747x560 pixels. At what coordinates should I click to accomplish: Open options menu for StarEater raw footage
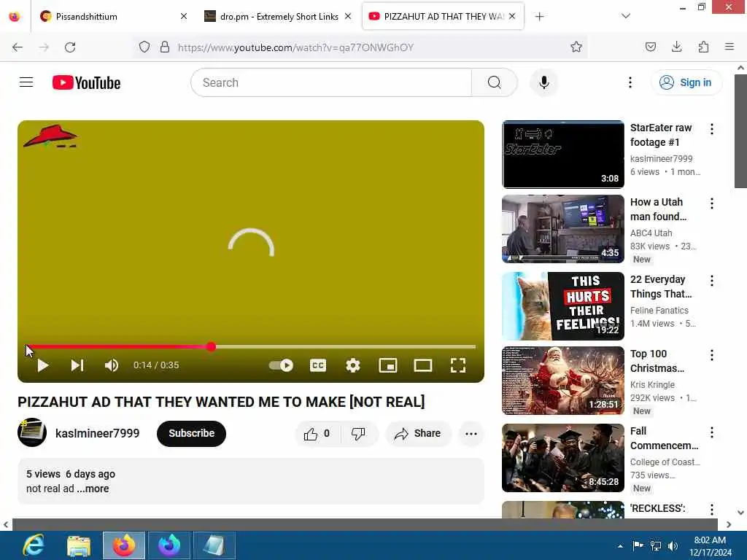[712, 129]
